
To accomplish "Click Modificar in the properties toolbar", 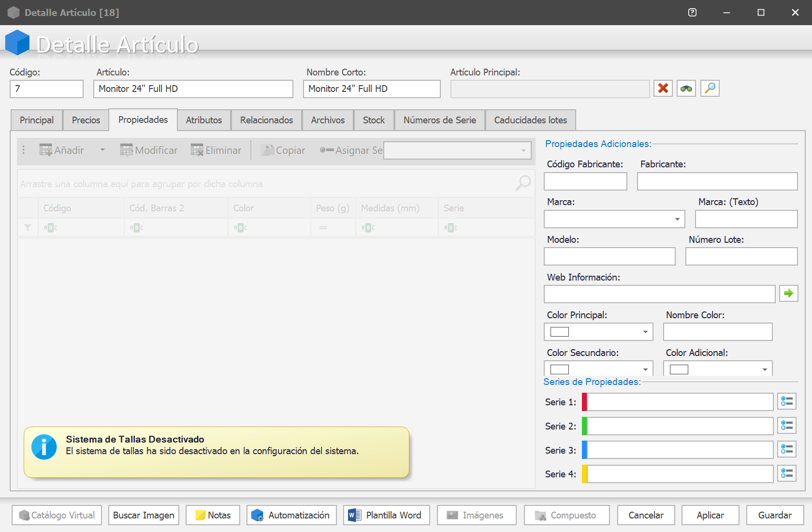I will [x=149, y=150].
